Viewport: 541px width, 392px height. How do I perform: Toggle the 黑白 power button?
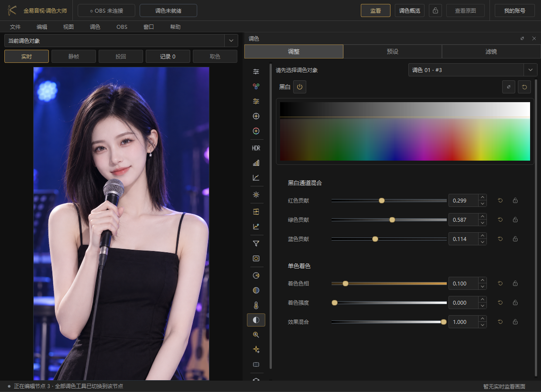299,87
